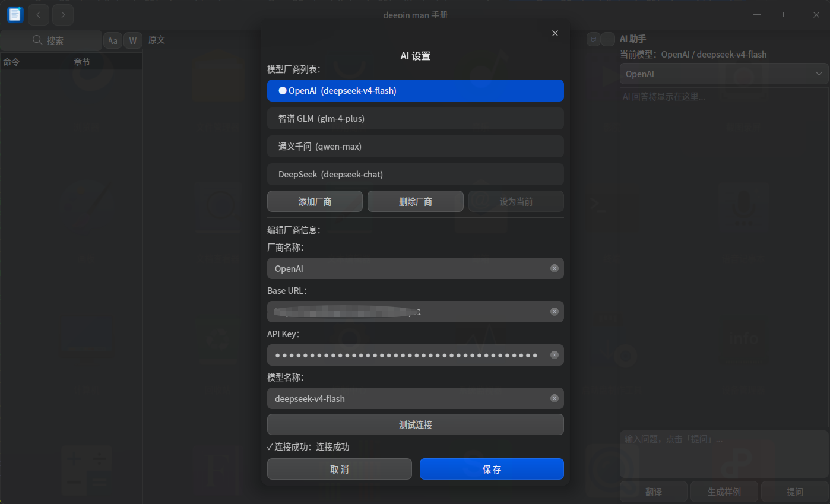830x504 pixels.
Task: Click the 设为当前 button
Action: 516,202
